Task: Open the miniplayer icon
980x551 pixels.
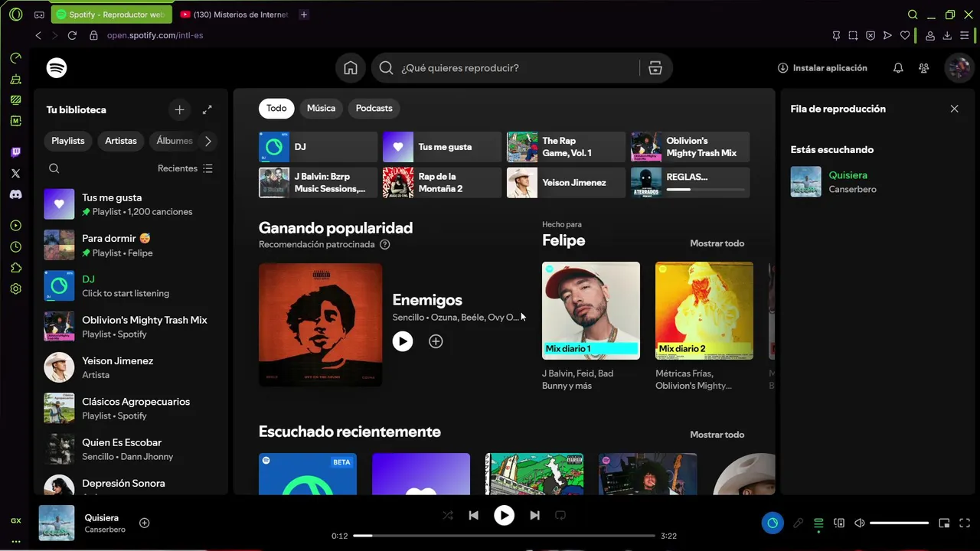Action: 944,523
